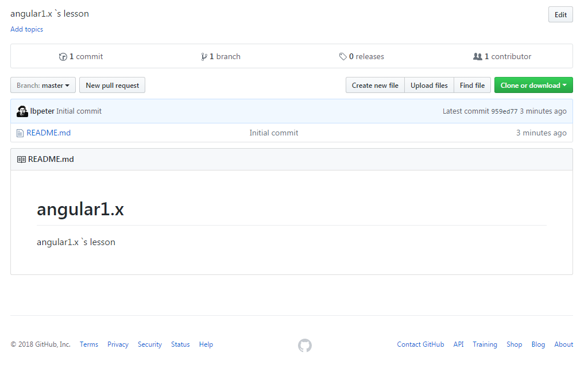Click the angular1.x README heading
Image resolution: width=588 pixels, height=376 pixels.
(80, 209)
